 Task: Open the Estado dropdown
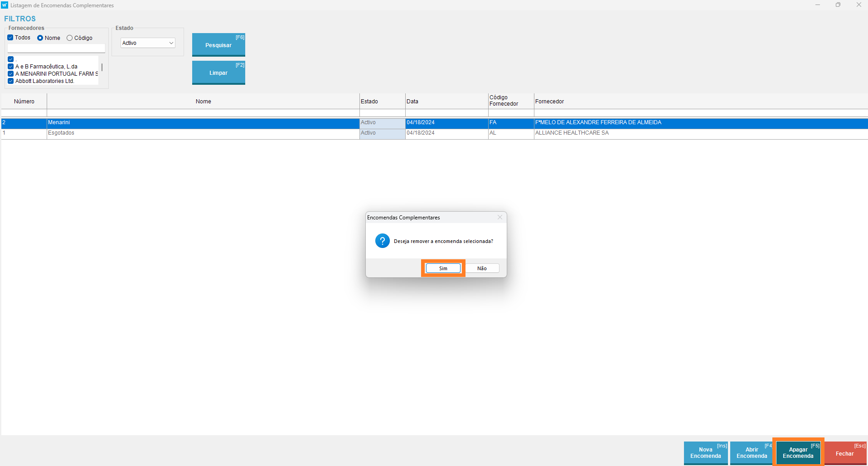click(x=148, y=43)
